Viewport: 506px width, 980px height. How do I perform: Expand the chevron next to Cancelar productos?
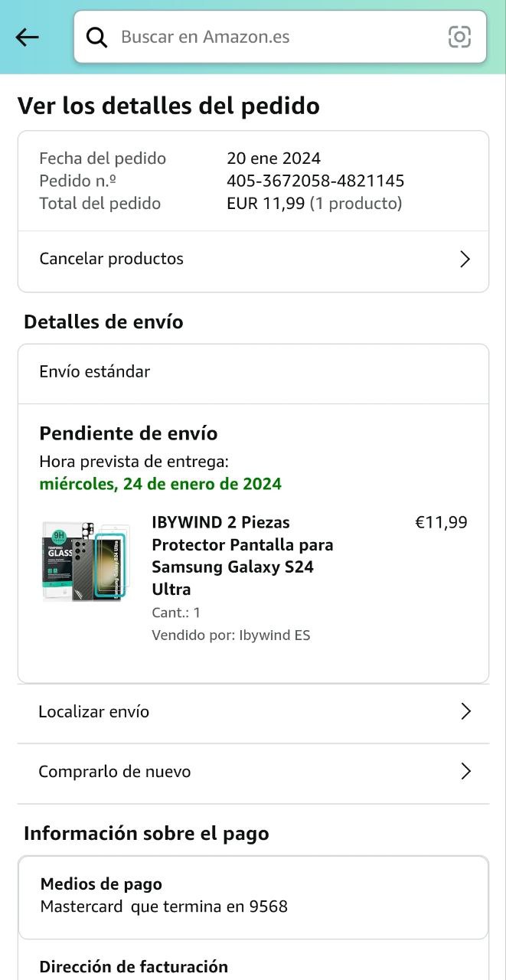tap(465, 259)
